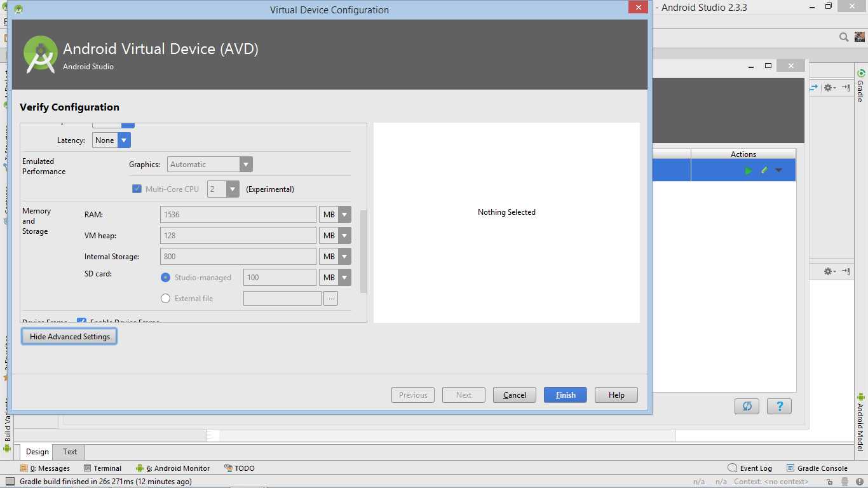Hide the upper panel with its pin icon

[846, 88]
